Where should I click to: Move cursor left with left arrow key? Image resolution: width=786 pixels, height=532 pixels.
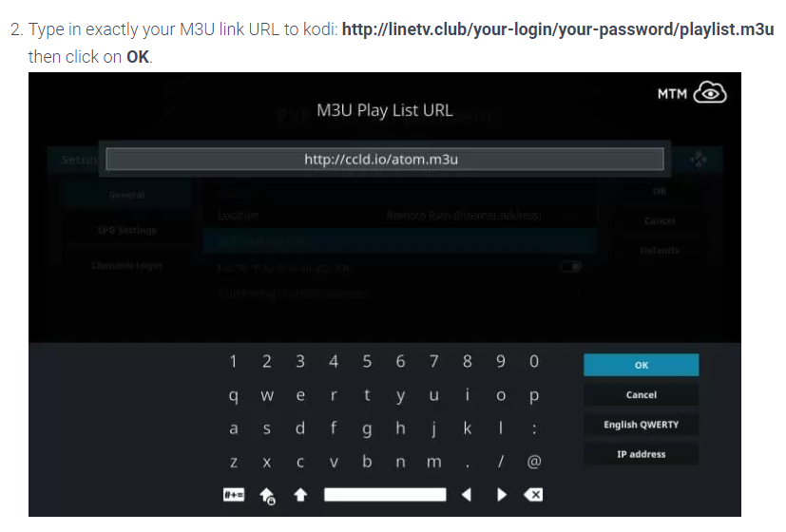(467, 495)
